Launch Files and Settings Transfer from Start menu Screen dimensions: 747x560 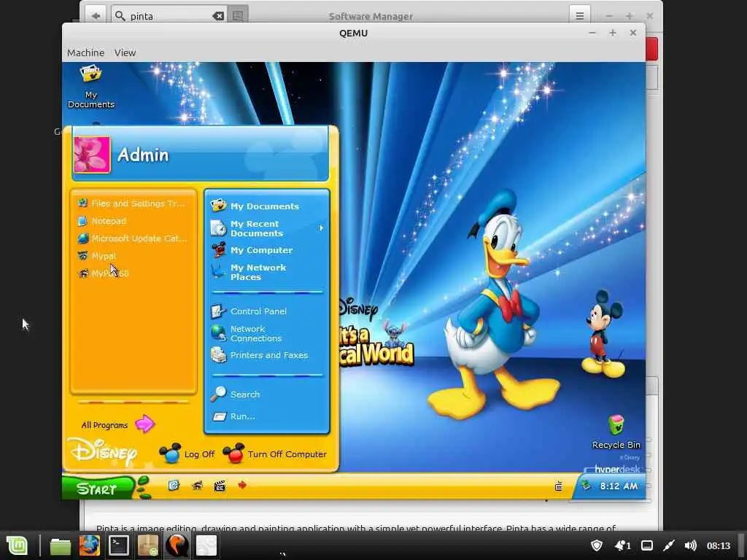point(131,203)
